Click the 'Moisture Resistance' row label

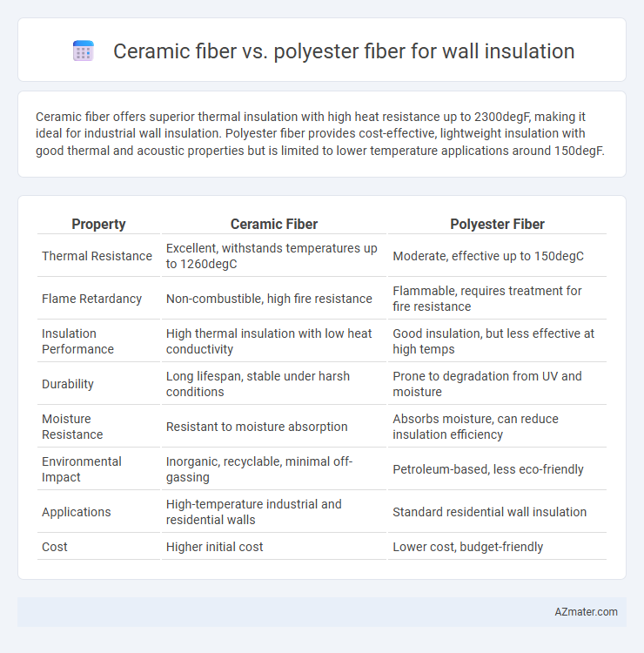(x=72, y=427)
